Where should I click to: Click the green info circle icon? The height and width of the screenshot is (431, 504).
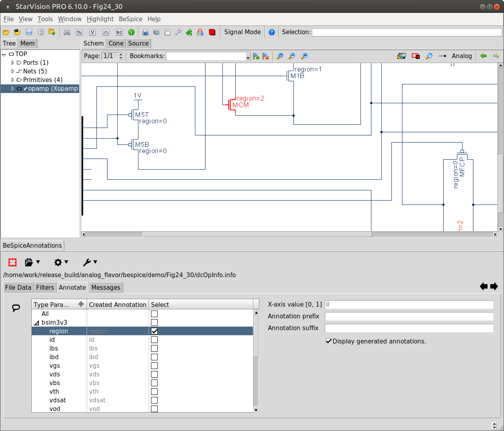pyautogui.click(x=131, y=32)
